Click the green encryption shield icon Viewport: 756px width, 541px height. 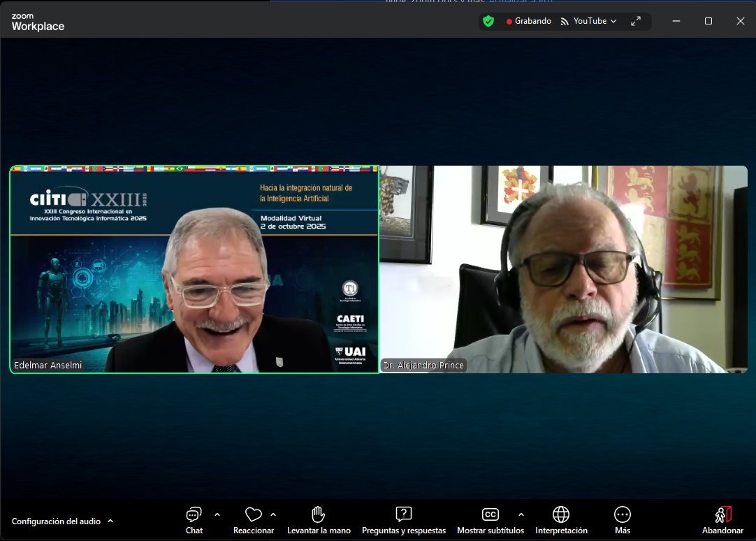(488, 21)
